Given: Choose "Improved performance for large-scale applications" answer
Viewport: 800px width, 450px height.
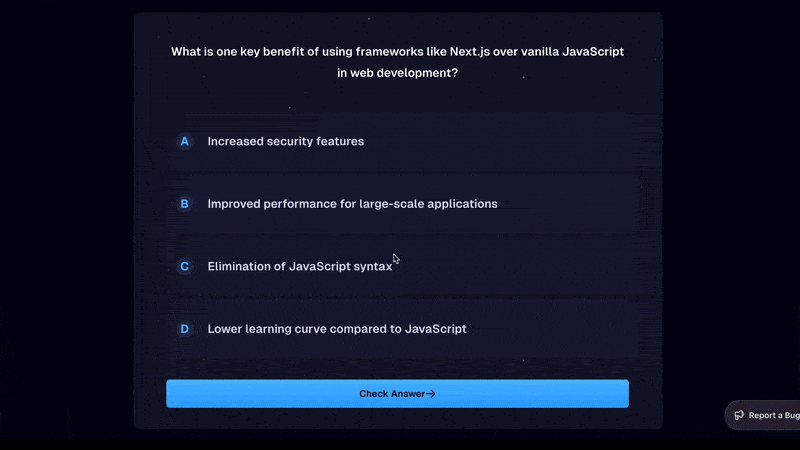Looking at the screenshot, I should point(352,204).
